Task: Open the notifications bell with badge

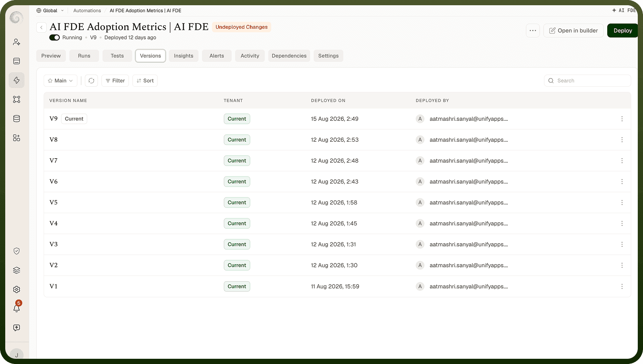Action: (17, 308)
